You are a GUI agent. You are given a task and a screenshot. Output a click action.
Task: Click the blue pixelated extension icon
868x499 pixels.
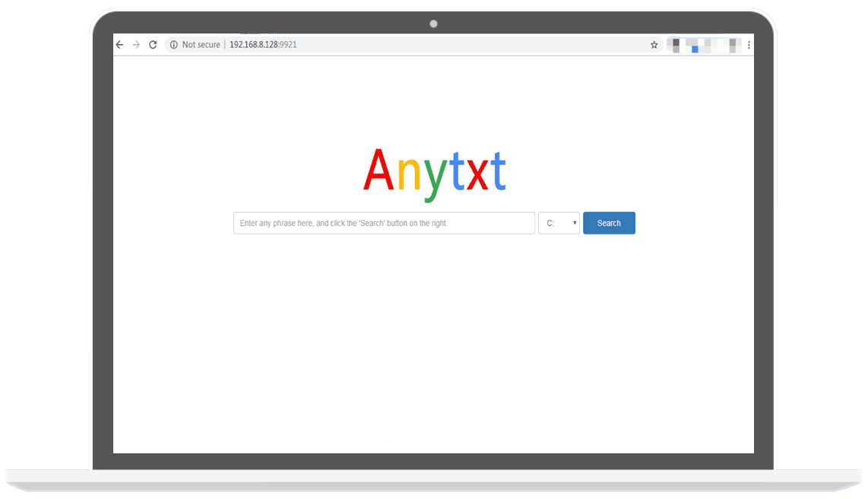694,47
